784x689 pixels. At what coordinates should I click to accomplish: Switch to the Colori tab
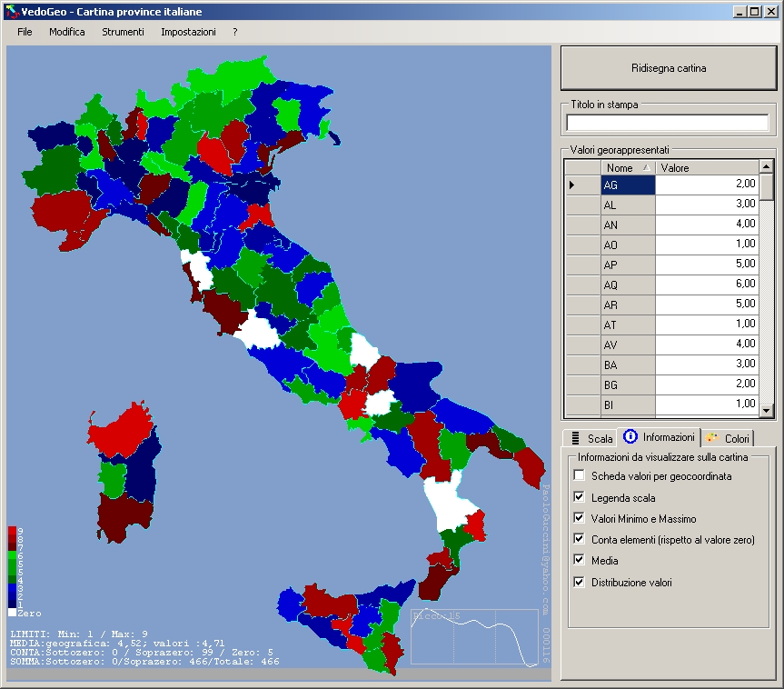[x=727, y=438]
